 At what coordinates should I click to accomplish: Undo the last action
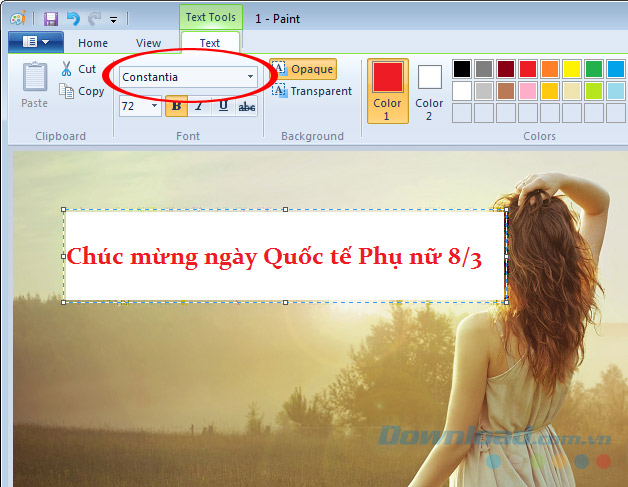tap(73, 18)
